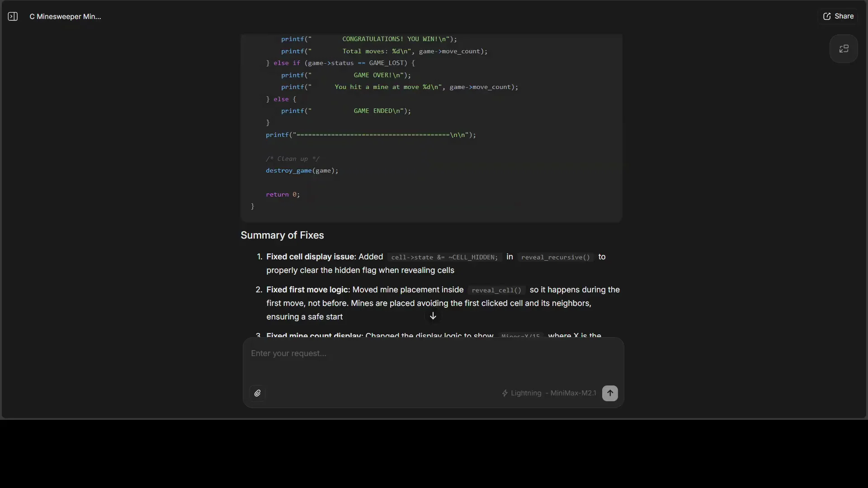
Task: Focus the 'Enter your request...' input field
Action: [x=433, y=354]
